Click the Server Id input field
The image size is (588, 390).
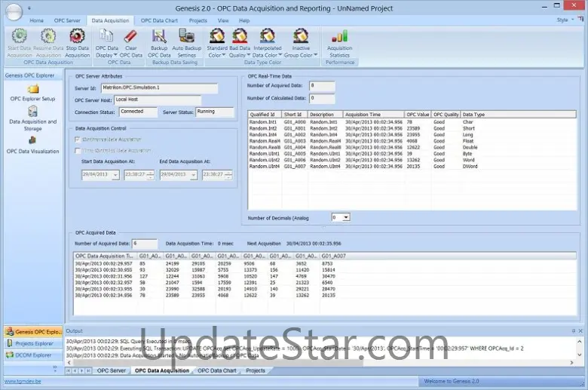[x=159, y=88]
